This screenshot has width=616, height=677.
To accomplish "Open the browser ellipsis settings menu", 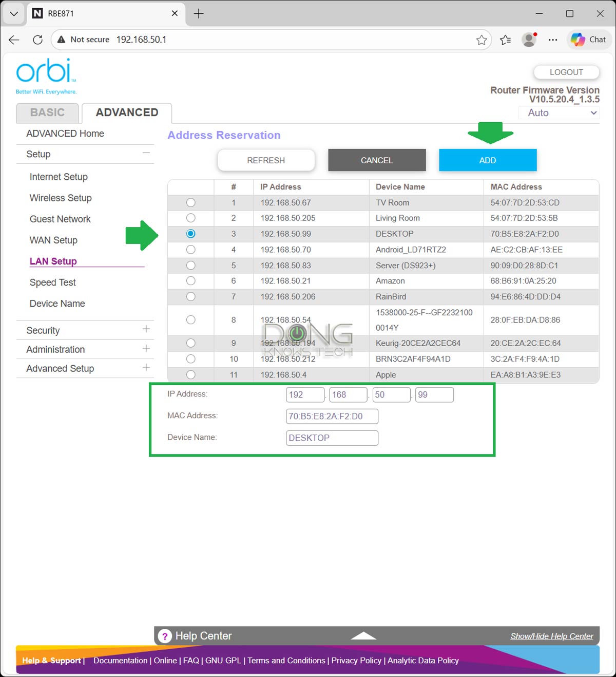I will (553, 40).
